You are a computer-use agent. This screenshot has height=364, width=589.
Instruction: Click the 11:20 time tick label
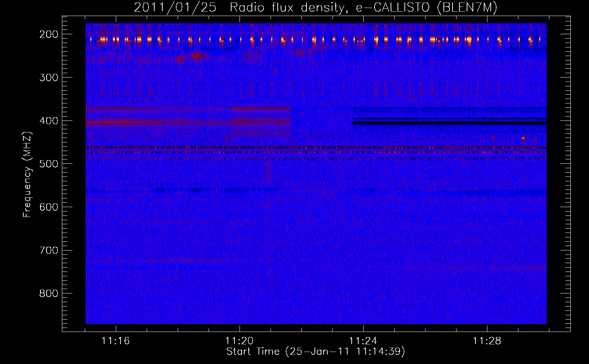(239, 341)
